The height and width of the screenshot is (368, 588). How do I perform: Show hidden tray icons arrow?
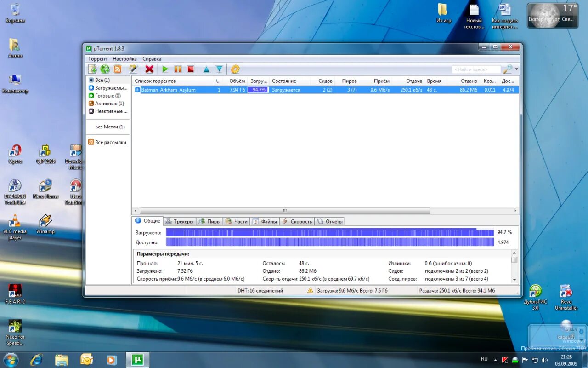(495, 359)
